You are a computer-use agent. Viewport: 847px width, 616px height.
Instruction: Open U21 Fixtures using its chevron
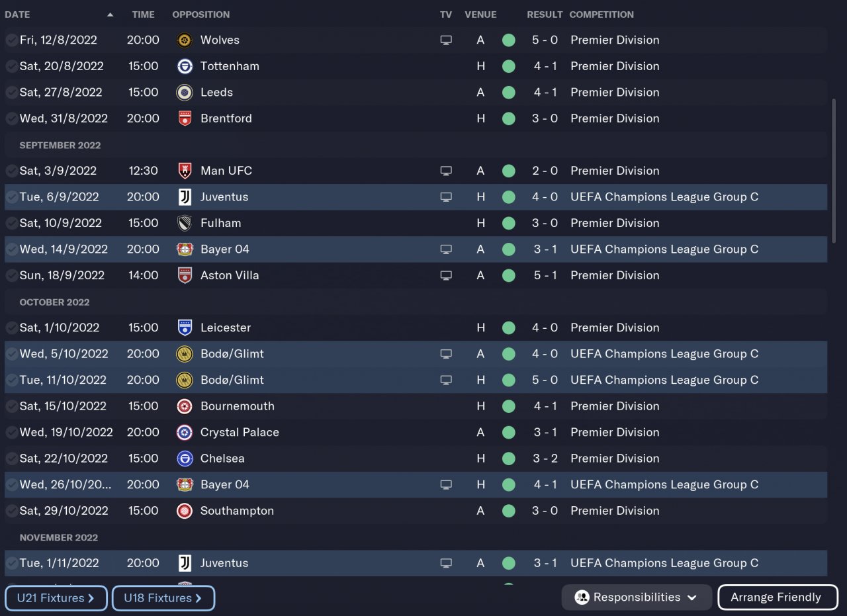point(91,598)
